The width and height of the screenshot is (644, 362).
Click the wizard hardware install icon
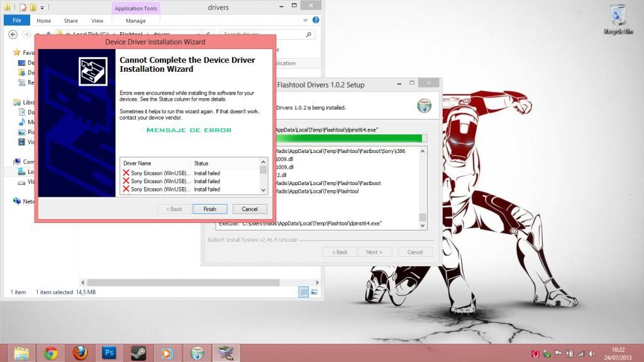93,72
